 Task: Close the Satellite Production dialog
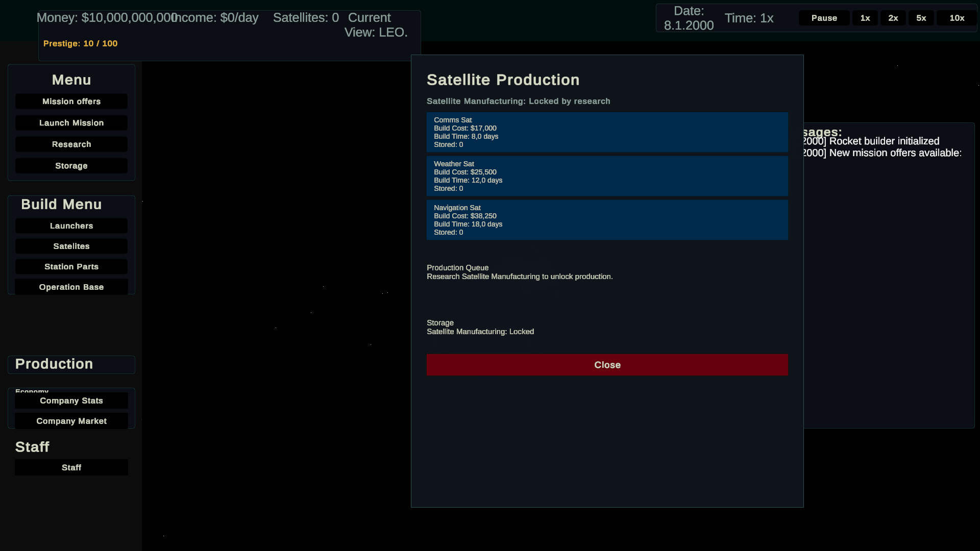coord(607,365)
